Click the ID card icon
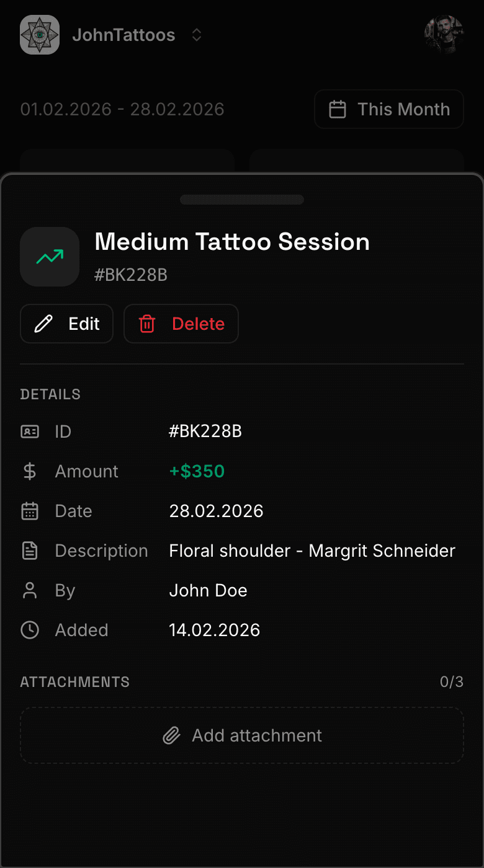Viewport: 484px width, 868px height. (30, 432)
